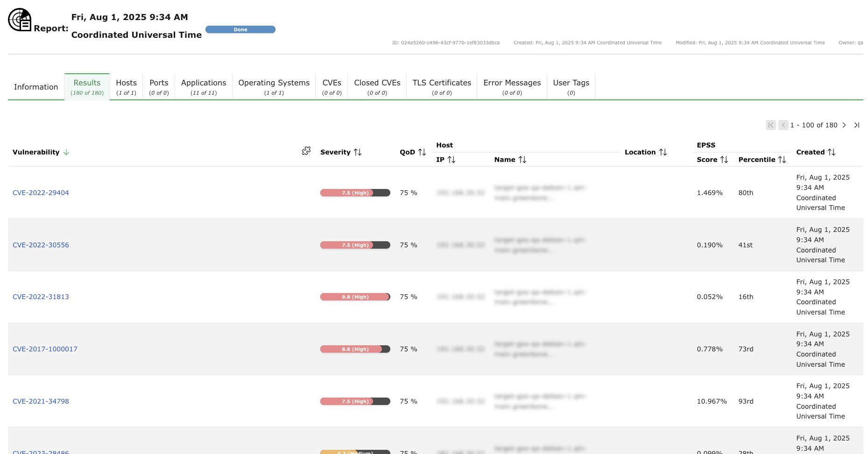Open CVE-2022-29404 vulnerability link

coord(41,193)
